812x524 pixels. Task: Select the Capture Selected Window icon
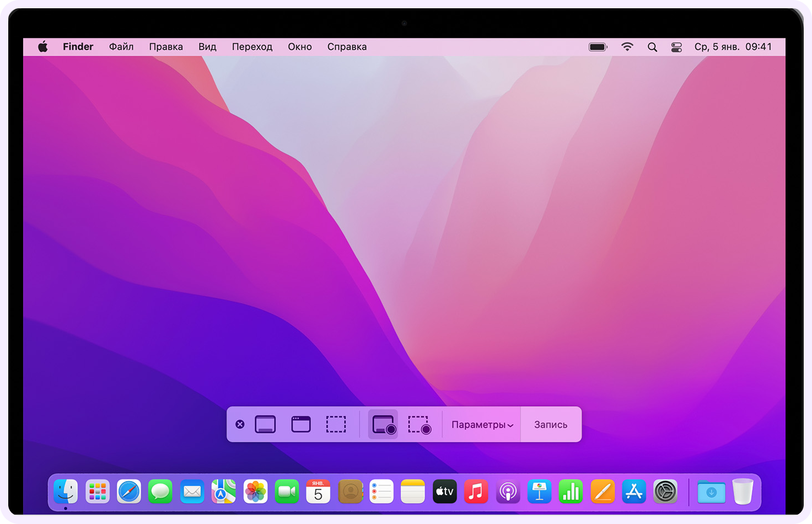coord(301,425)
